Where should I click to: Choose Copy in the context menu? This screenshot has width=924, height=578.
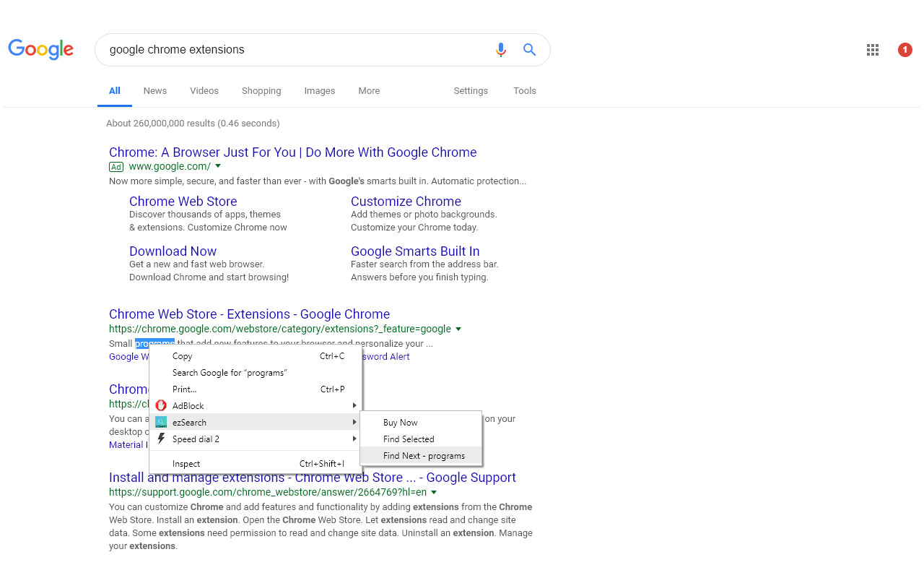pos(256,356)
